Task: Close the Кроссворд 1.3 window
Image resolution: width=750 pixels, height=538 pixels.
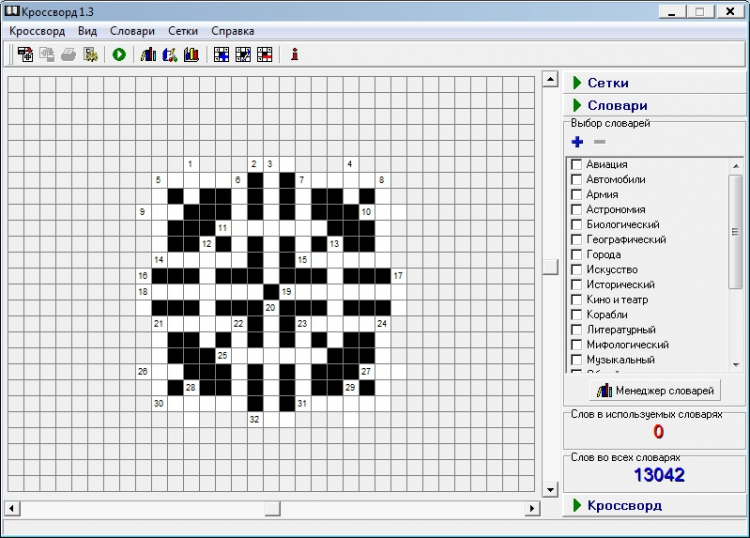Action: 730,11
